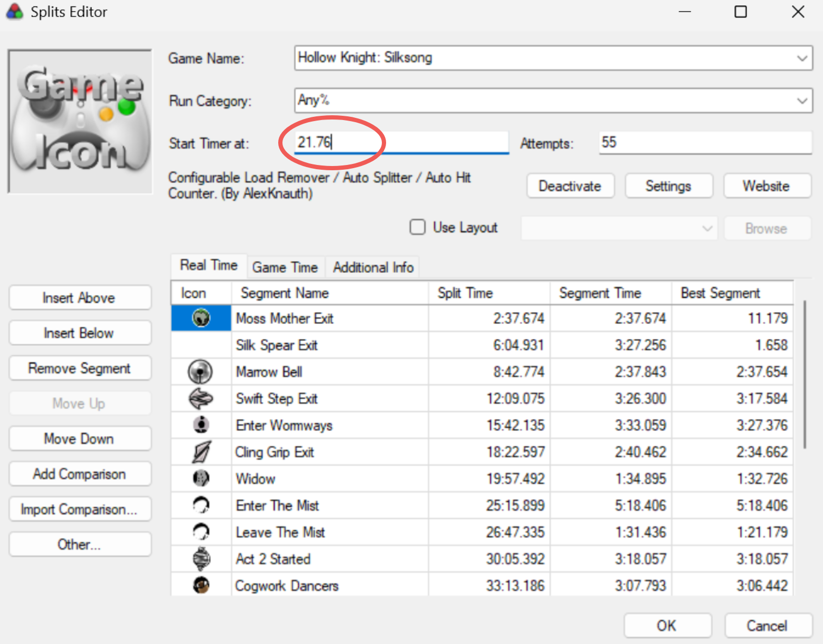
Task: Open the Run Category dropdown
Action: [802, 100]
